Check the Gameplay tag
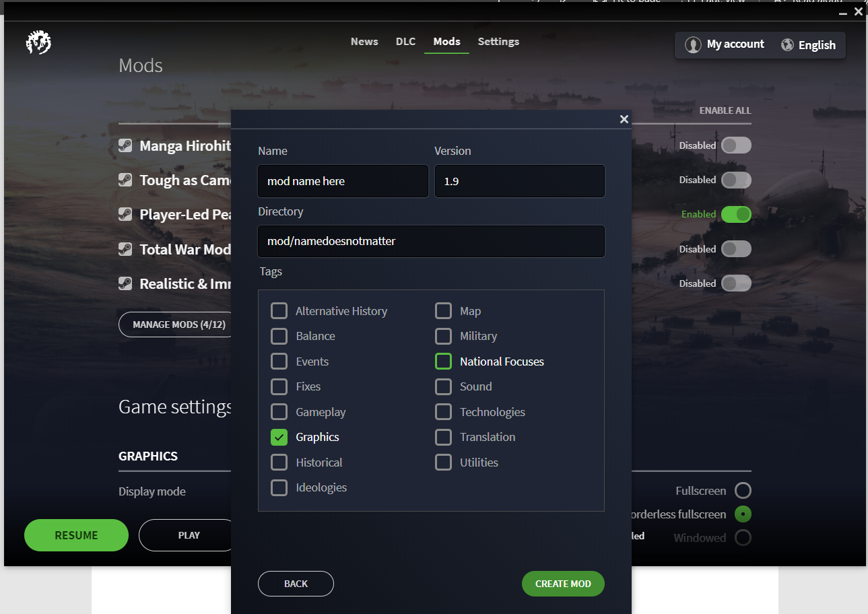 279,412
